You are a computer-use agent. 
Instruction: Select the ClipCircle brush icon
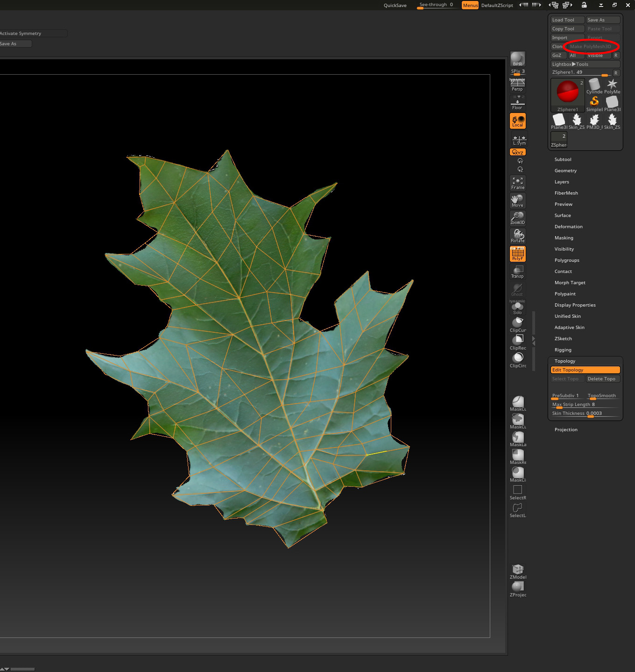coord(518,360)
